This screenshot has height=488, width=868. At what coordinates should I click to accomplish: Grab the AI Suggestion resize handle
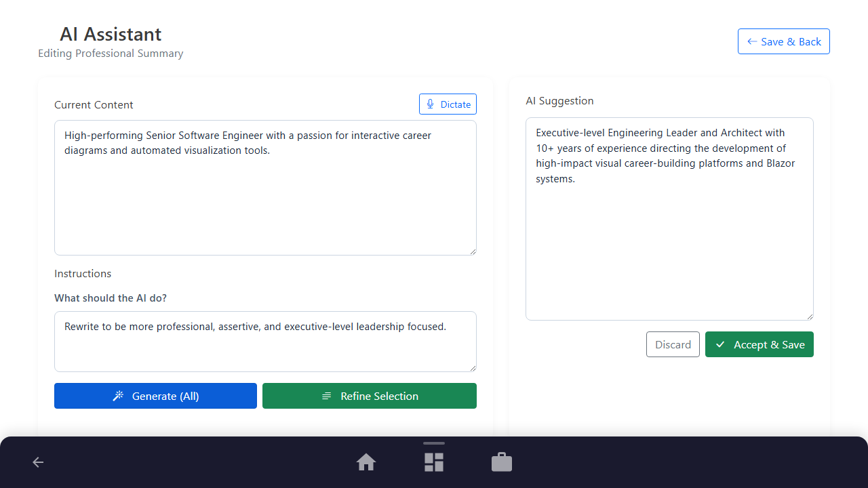point(809,316)
